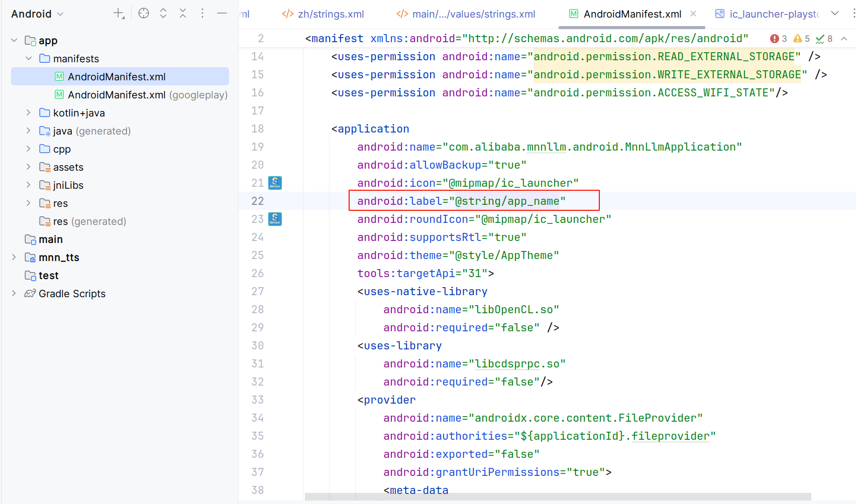Click the app module folder icon
Screen dimensions: 856x504
click(30, 40)
